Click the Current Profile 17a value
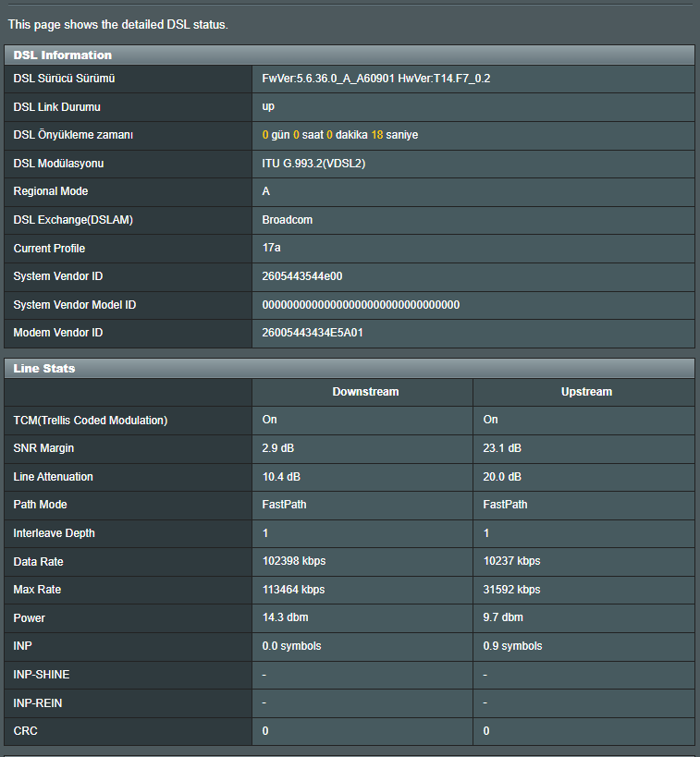Image resolution: width=700 pixels, height=757 pixels. [x=271, y=248]
